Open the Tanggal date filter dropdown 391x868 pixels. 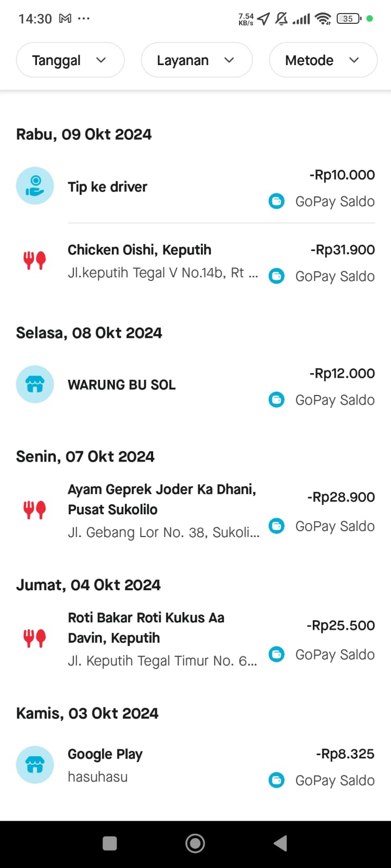(x=70, y=60)
